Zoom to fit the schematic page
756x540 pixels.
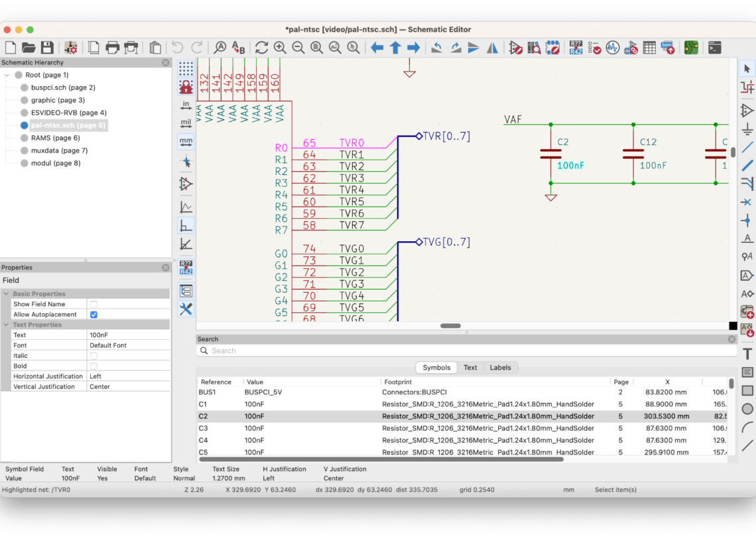pyautogui.click(x=316, y=47)
